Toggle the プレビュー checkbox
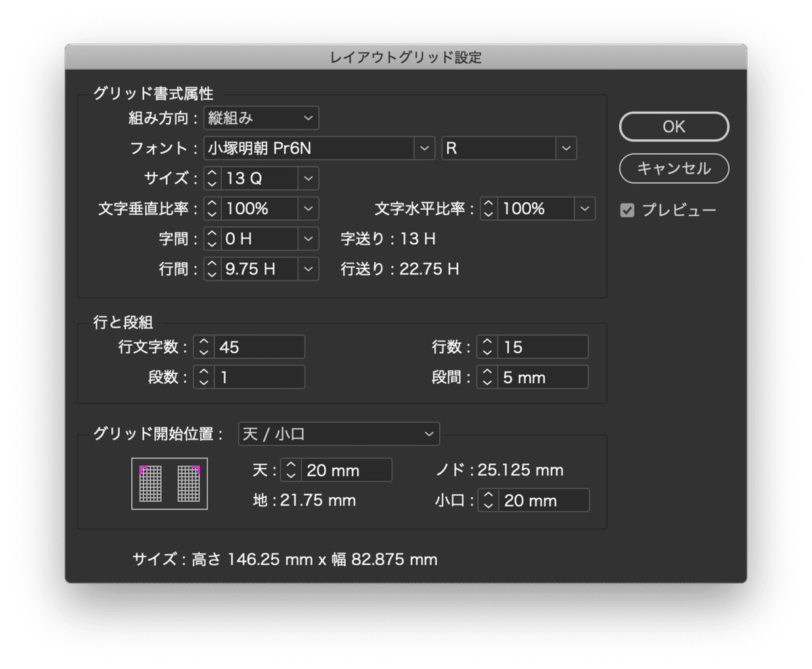The height and width of the screenshot is (669, 812). coord(627,210)
